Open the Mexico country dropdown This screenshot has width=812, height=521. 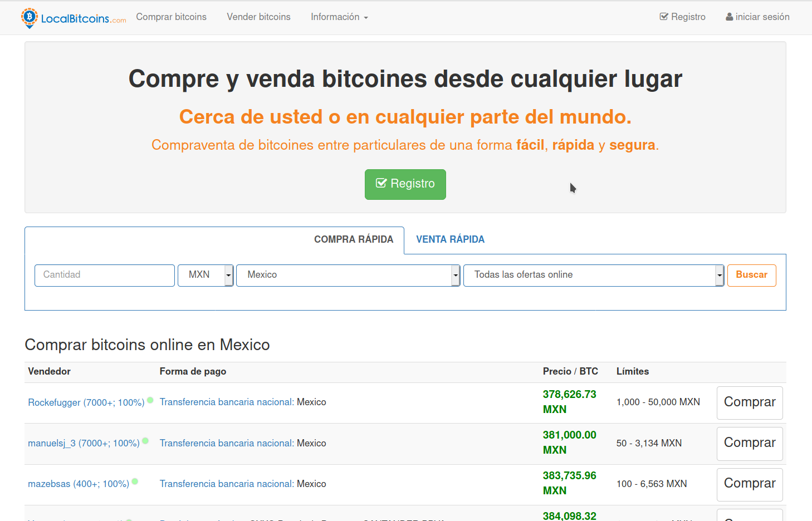coord(348,276)
